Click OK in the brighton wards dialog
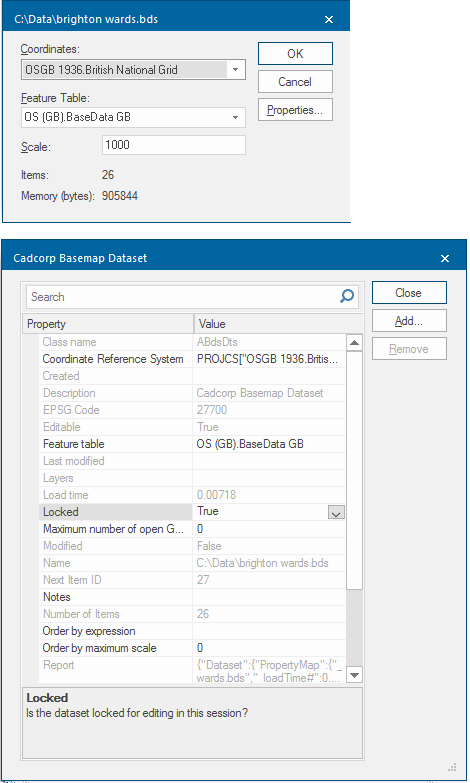Screen dimensions: 470x783 295,53
